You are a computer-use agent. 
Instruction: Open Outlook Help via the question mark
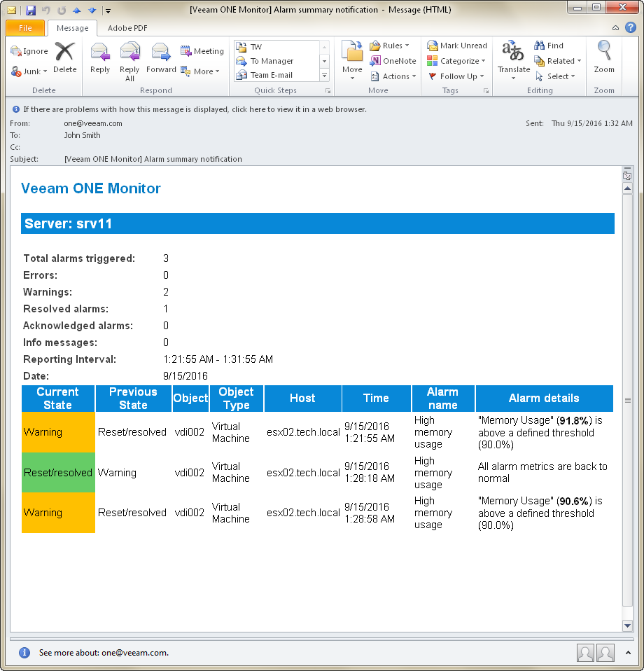coord(630,27)
